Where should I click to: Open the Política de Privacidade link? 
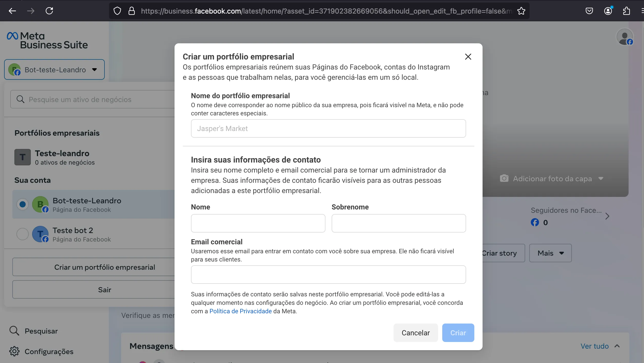click(241, 311)
